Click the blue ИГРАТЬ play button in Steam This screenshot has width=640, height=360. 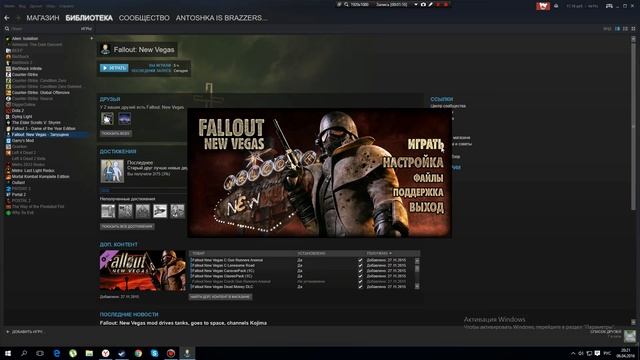[114, 68]
